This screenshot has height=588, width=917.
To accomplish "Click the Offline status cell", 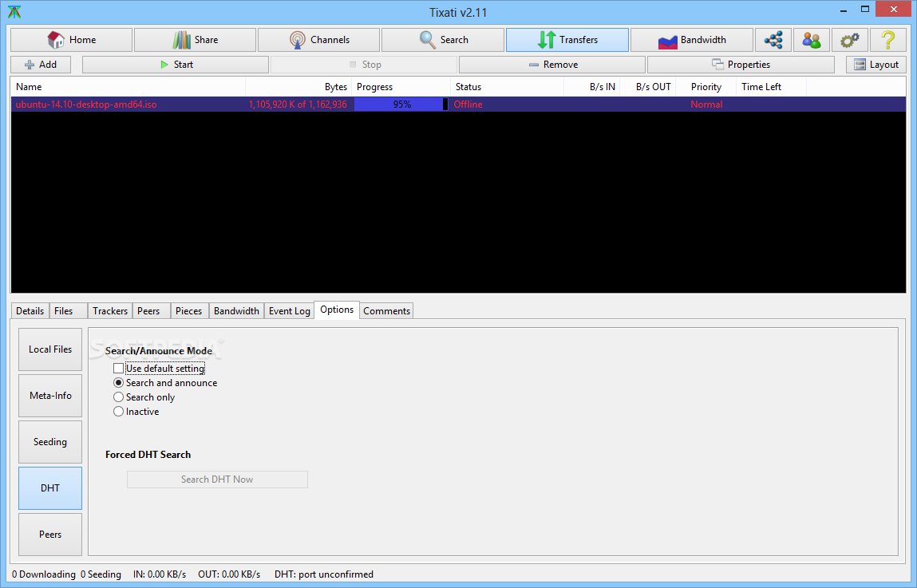I will tap(468, 104).
